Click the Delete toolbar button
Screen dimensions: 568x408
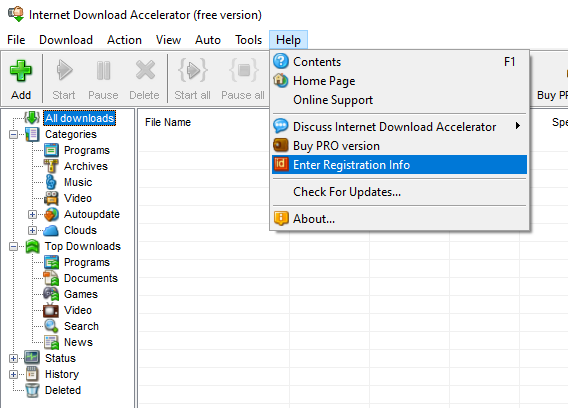(x=145, y=79)
